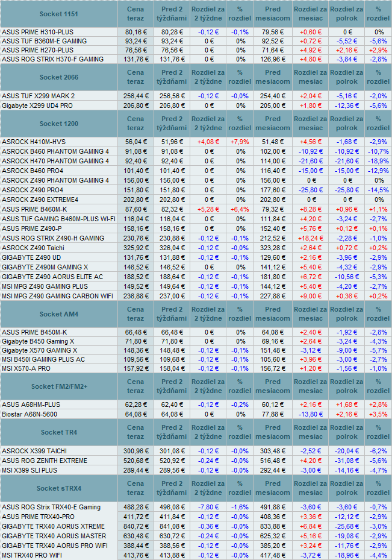The width and height of the screenshot is (392, 560).
Task: Click the +4,08 € two-week difference cell
Action: click(208, 142)
